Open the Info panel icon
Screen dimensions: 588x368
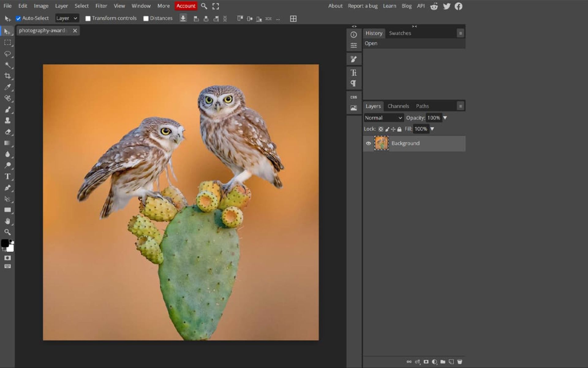353,35
